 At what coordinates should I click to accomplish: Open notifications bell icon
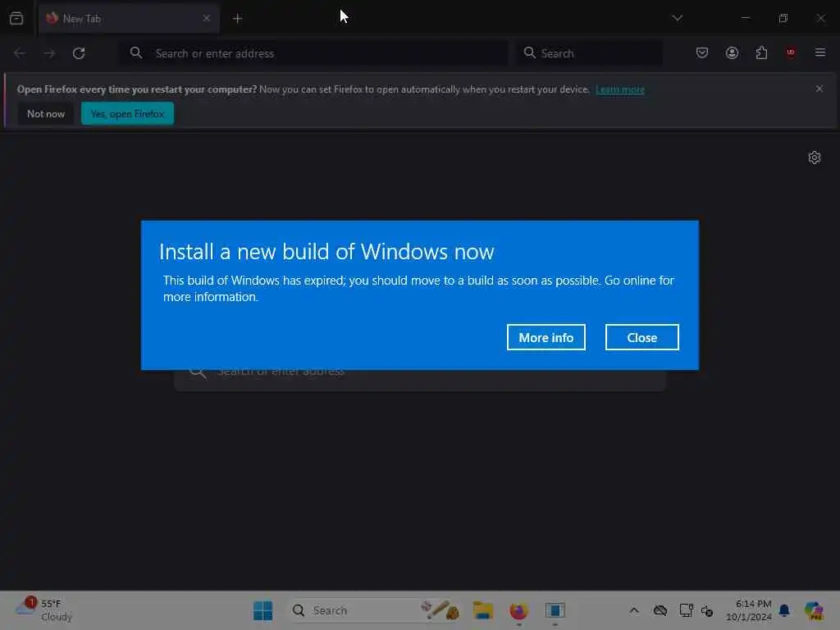point(784,610)
